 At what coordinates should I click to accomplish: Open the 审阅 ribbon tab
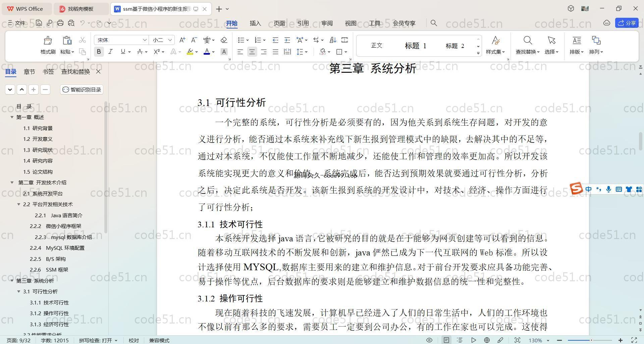coord(327,23)
